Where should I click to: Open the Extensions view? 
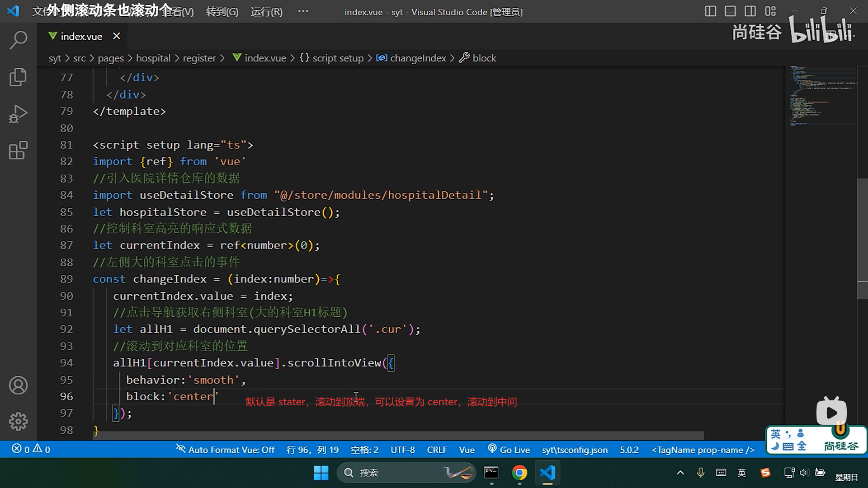click(18, 150)
